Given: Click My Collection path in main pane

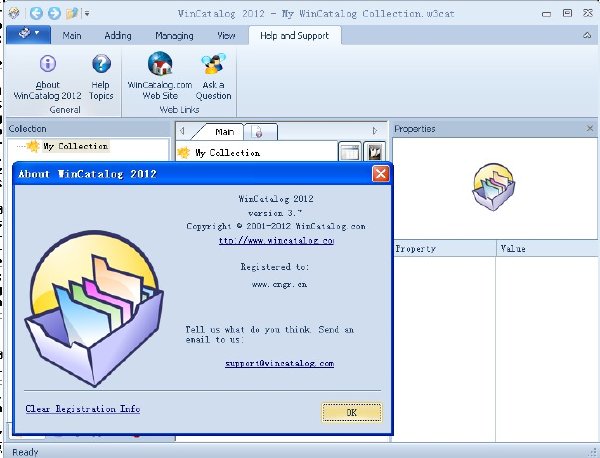Looking at the screenshot, I should (x=227, y=153).
